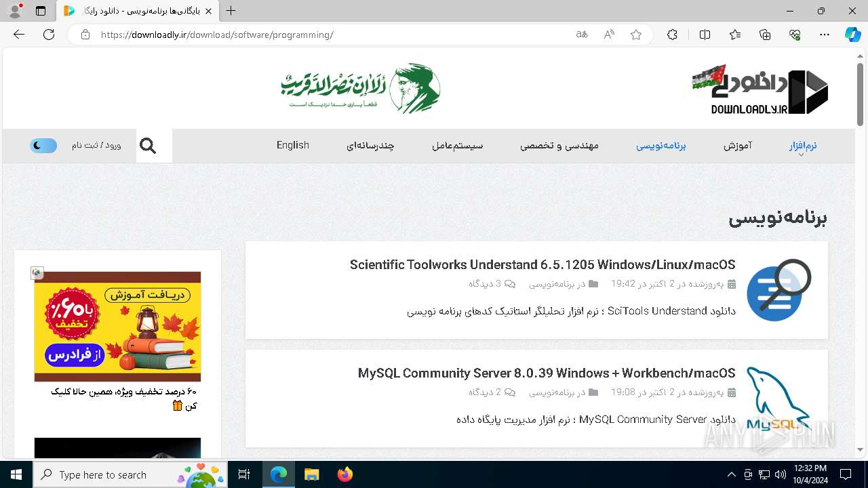Click the Downloadly.ir site logo
Screen dimensions: 868x488
[x=760, y=90]
